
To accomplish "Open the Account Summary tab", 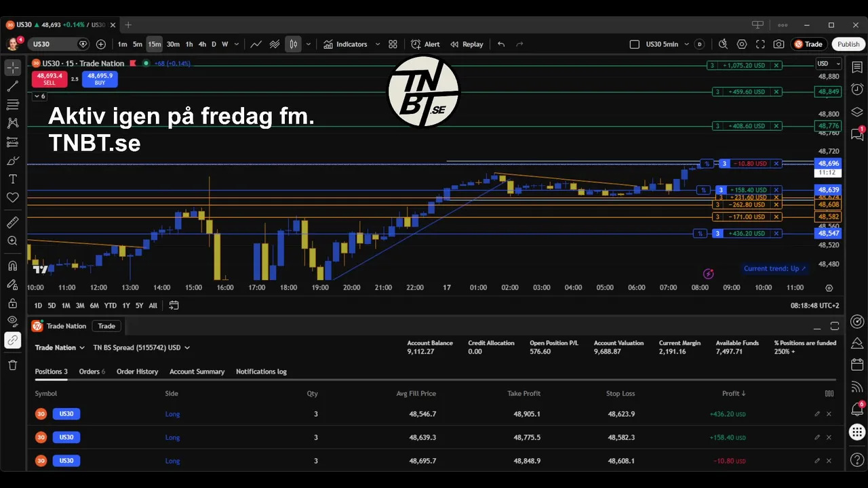I will [197, 371].
